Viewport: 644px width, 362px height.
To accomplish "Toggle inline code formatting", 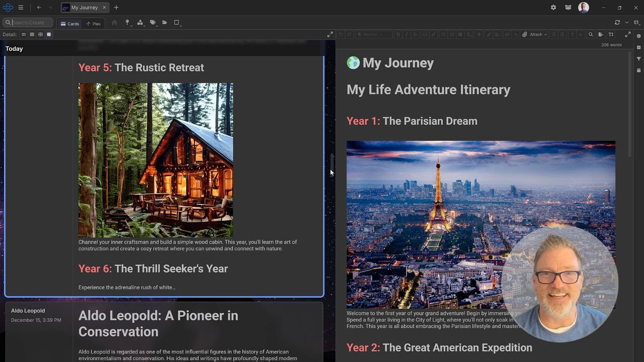I will pos(425,35).
